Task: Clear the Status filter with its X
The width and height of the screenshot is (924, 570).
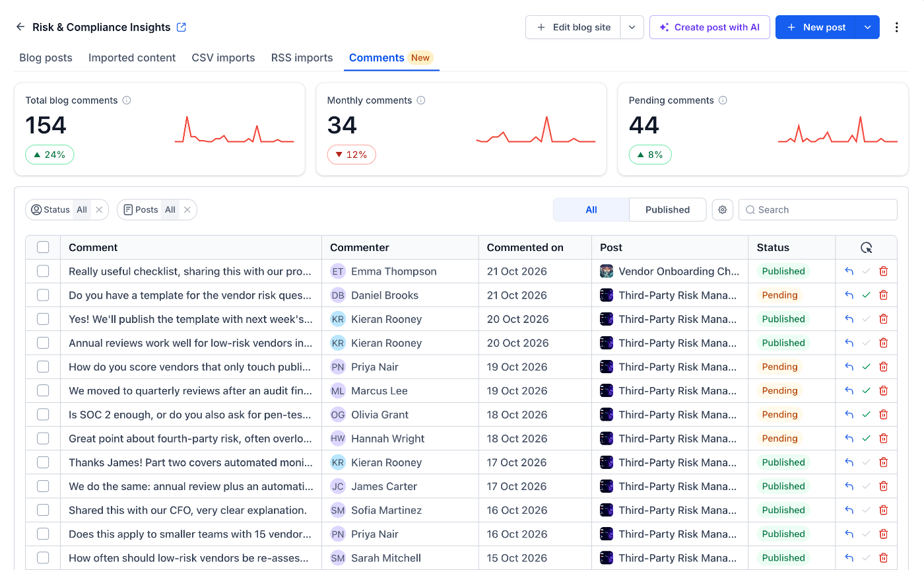Action: pos(99,209)
